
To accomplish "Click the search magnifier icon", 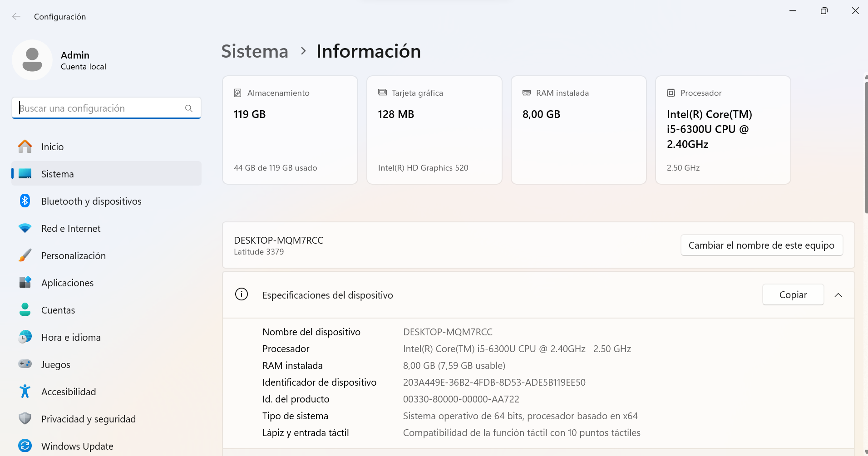I will (x=189, y=108).
